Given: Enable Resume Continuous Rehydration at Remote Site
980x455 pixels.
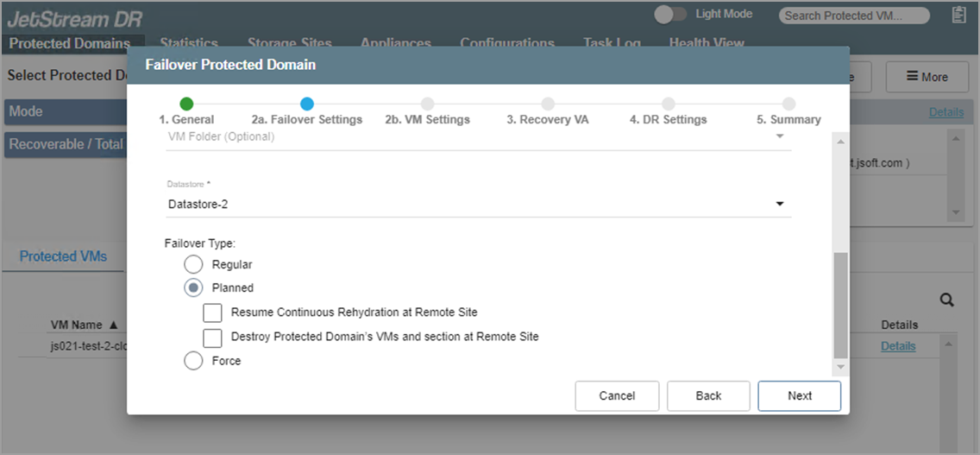Looking at the screenshot, I should [212, 312].
